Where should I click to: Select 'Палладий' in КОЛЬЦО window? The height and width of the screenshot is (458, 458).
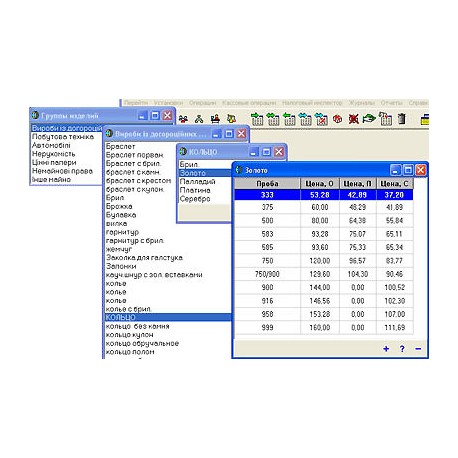click(x=197, y=182)
